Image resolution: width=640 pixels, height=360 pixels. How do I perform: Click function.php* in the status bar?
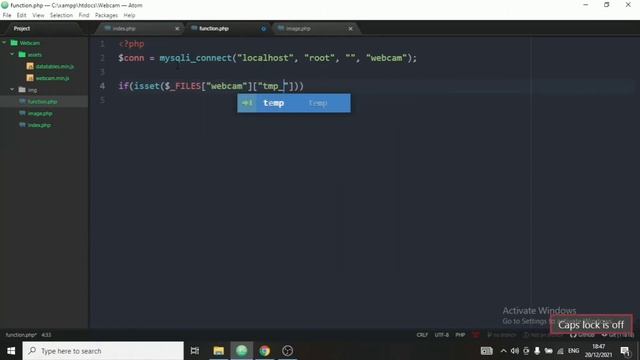21,335
